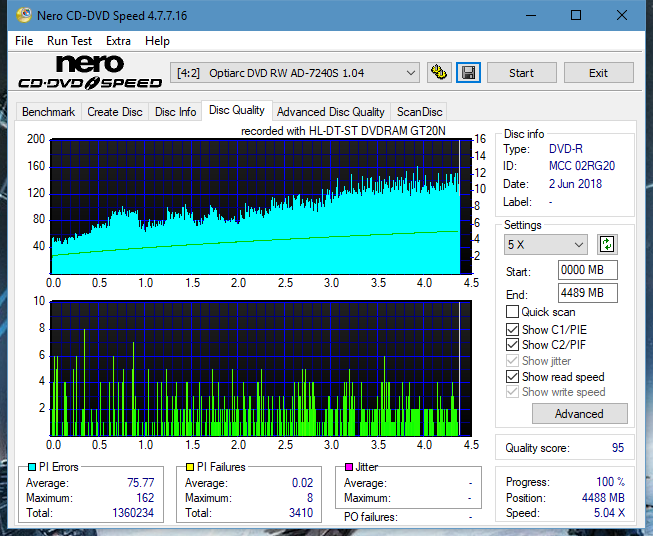Maximize the Nero CD-DVD Speed window

576,15
